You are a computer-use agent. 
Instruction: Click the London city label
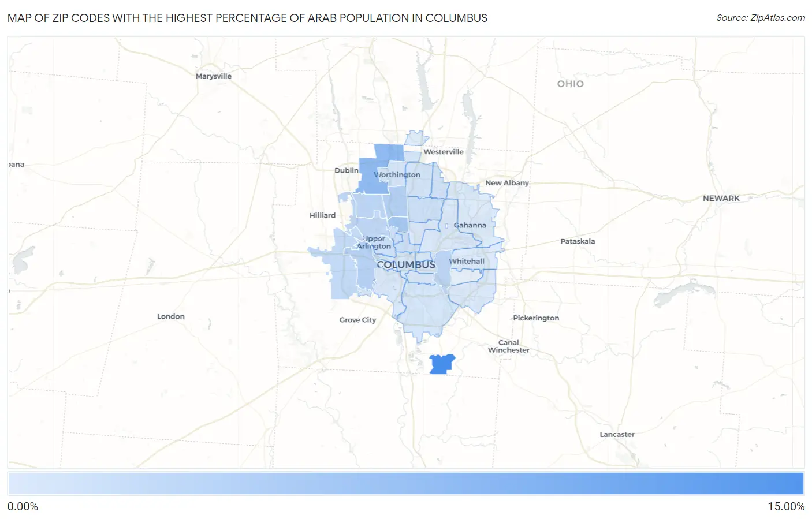coord(171,316)
